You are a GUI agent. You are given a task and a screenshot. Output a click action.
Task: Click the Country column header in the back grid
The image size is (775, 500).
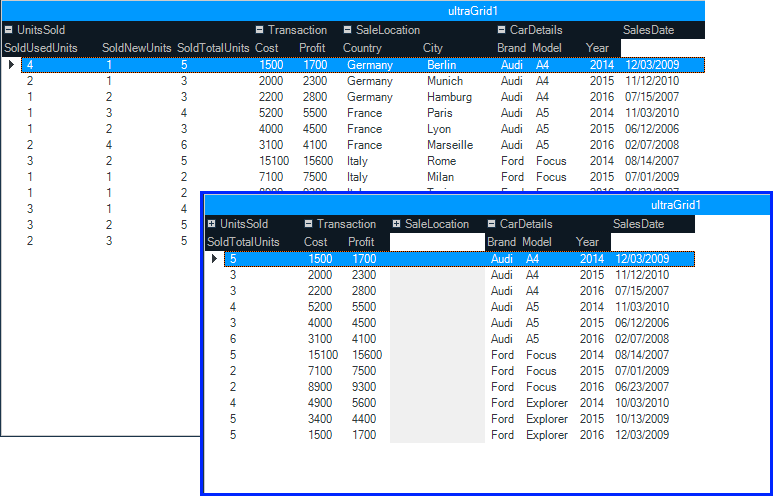click(362, 48)
